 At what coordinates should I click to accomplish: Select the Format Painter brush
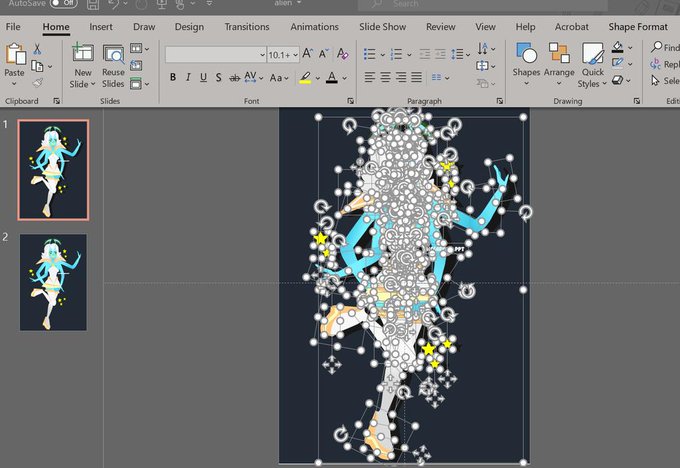(x=37, y=82)
